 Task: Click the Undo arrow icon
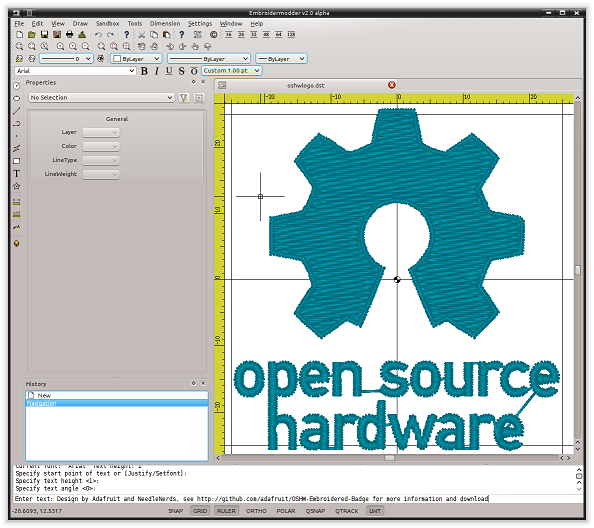(98, 34)
